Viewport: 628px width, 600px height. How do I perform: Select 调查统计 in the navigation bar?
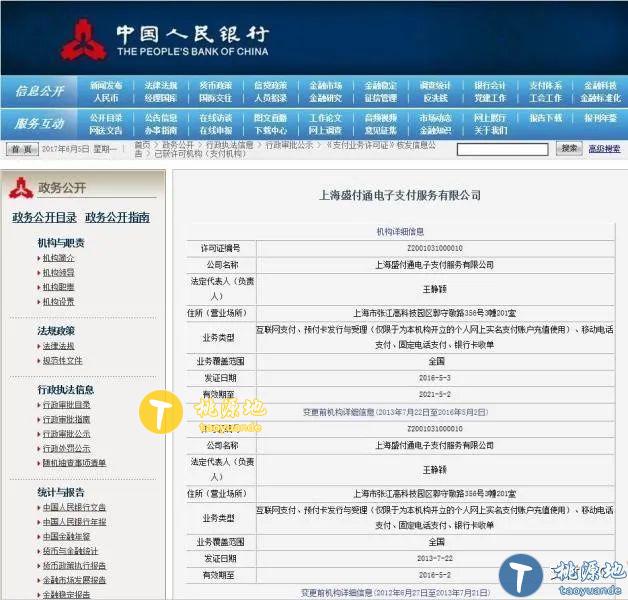[435, 85]
